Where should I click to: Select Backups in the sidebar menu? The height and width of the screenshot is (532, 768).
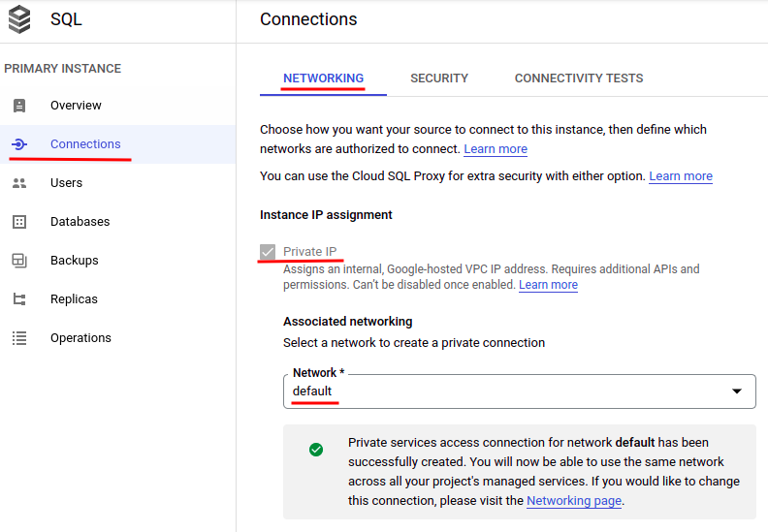coord(75,261)
